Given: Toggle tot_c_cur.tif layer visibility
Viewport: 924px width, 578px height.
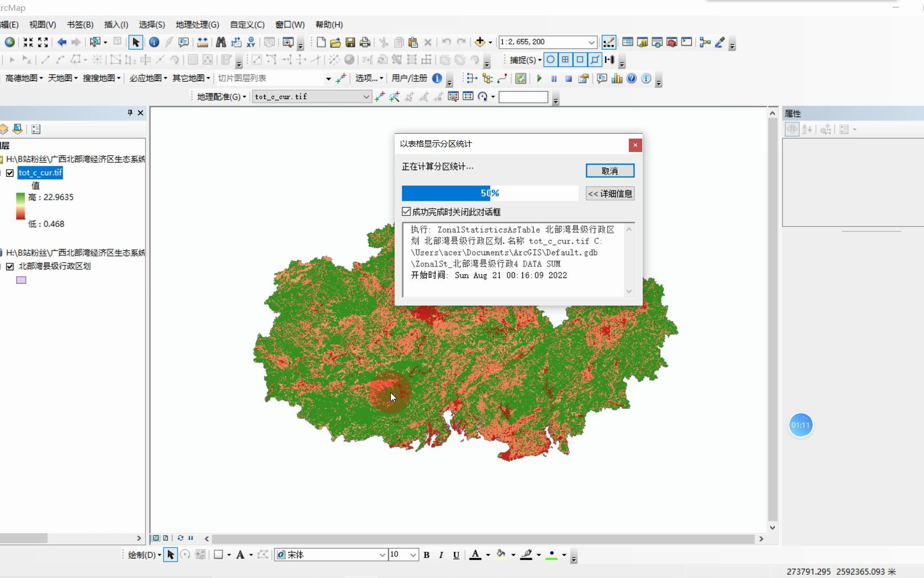Looking at the screenshot, I should pyautogui.click(x=10, y=173).
